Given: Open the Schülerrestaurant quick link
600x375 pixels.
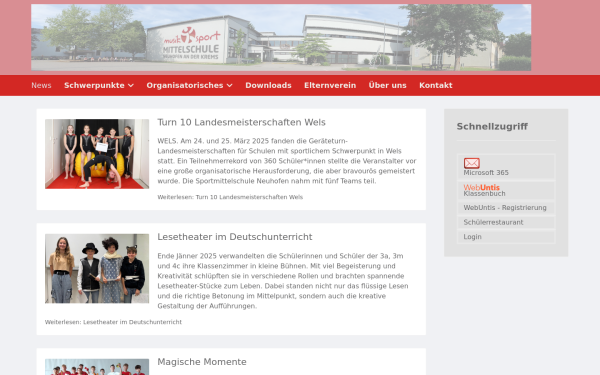Looking at the screenshot, I should (493, 222).
